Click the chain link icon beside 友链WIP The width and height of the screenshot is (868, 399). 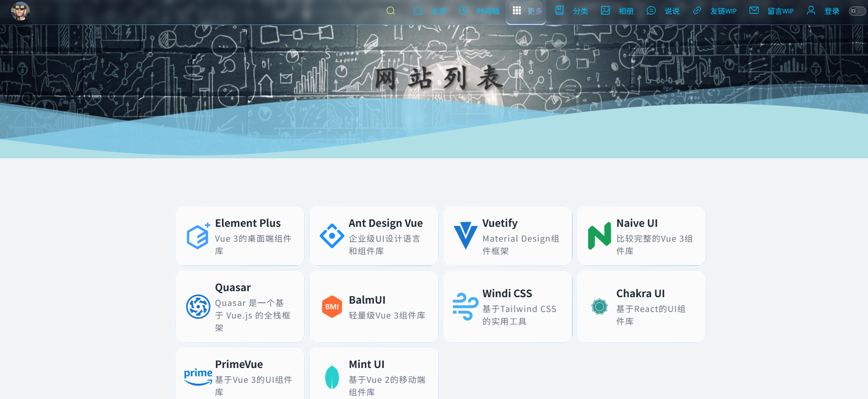coord(697,10)
